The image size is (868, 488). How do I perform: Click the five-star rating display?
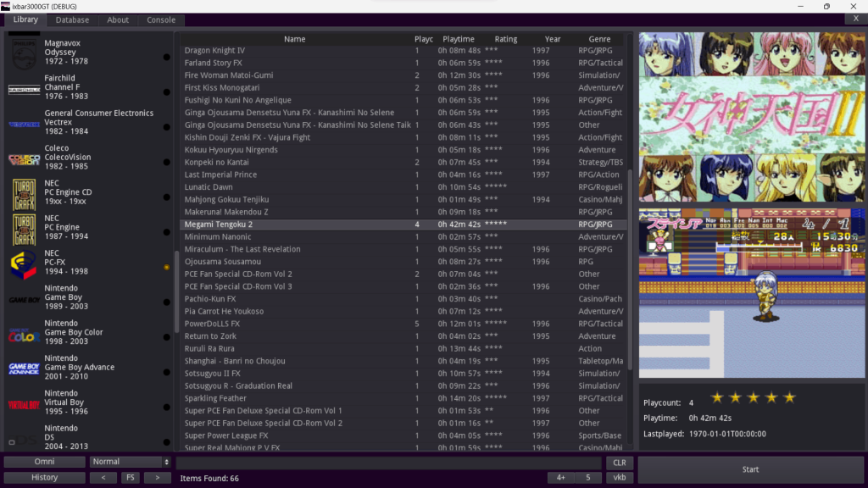(753, 397)
